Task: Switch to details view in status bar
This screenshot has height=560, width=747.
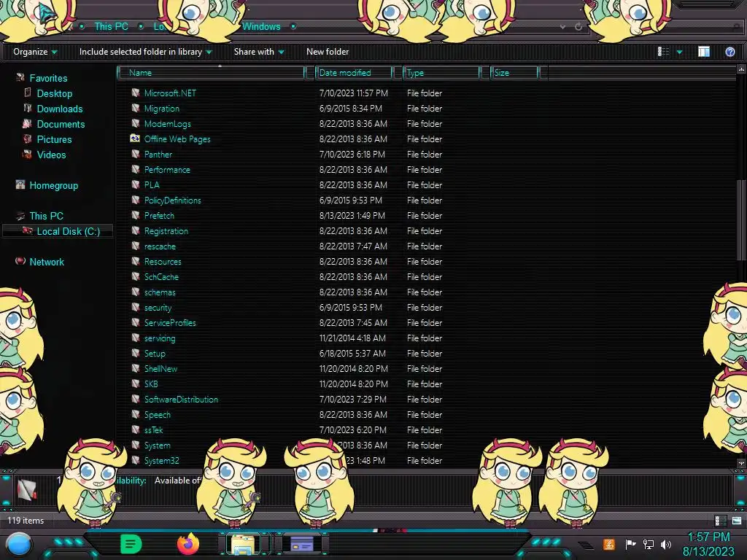Action: point(720,521)
